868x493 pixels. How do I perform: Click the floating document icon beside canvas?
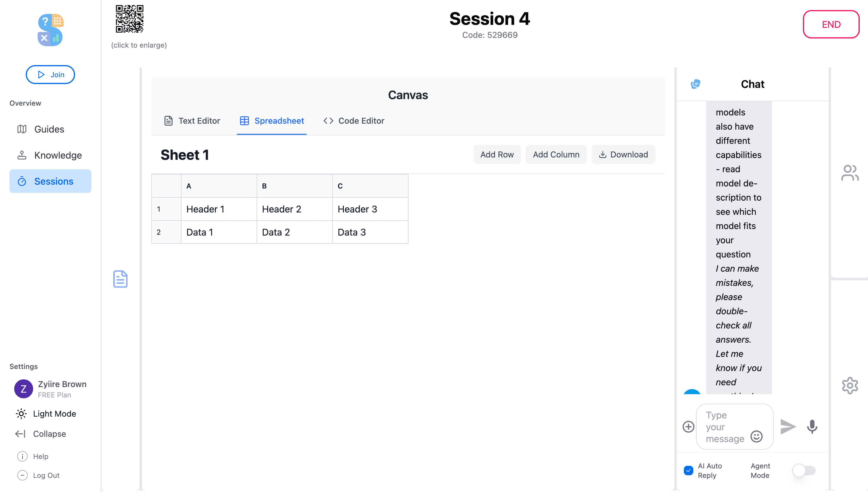tap(120, 279)
